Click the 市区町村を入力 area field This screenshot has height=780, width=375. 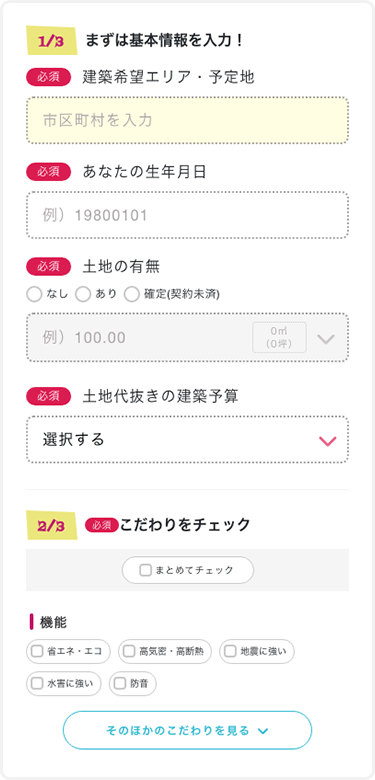188,120
